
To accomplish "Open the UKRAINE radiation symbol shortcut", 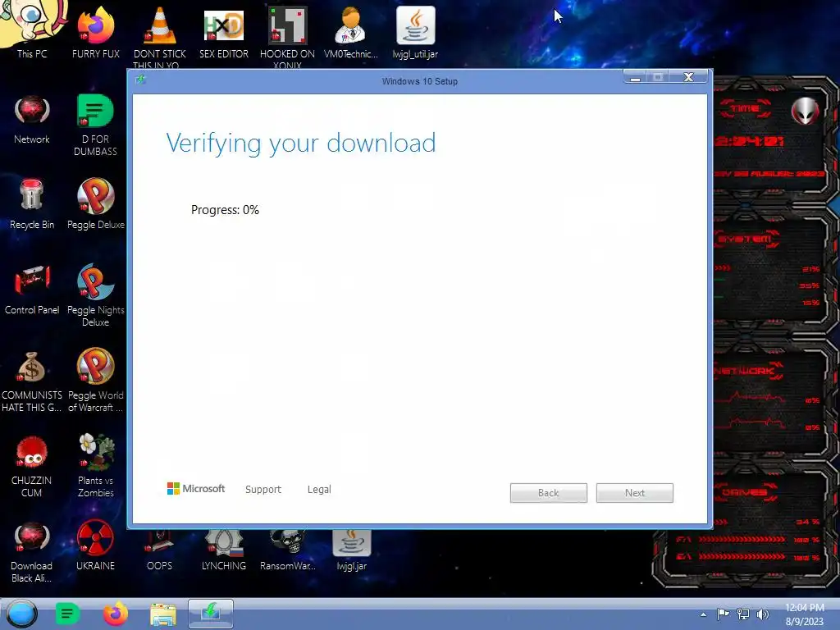I will click(x=95, y=546).
